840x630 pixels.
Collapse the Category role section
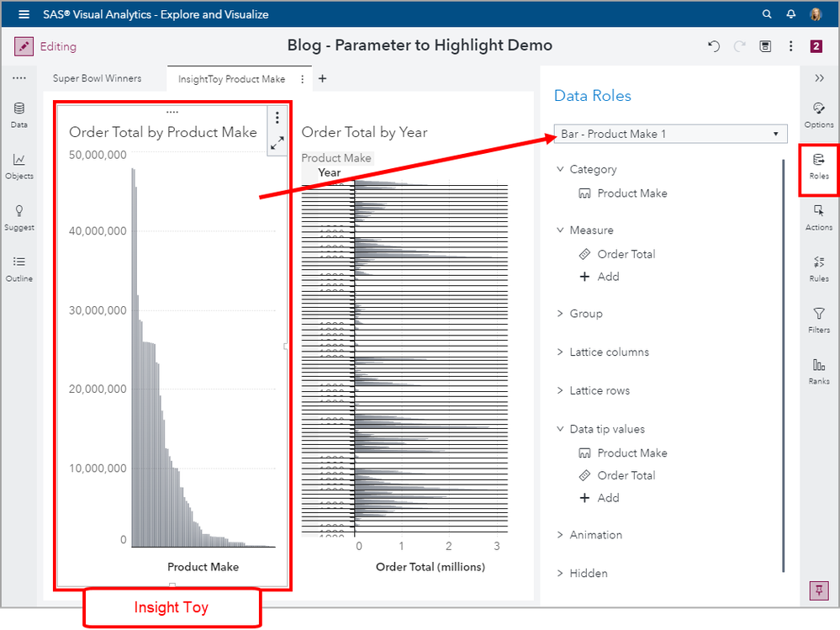tap(560, 170)
